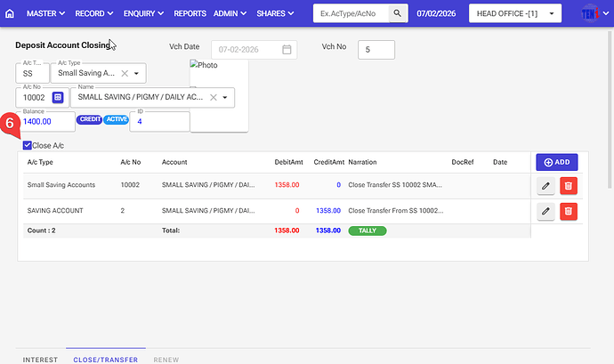Open the REPORTS menu
The height and width of the screenshot is (364, 614).
[190, 14]
